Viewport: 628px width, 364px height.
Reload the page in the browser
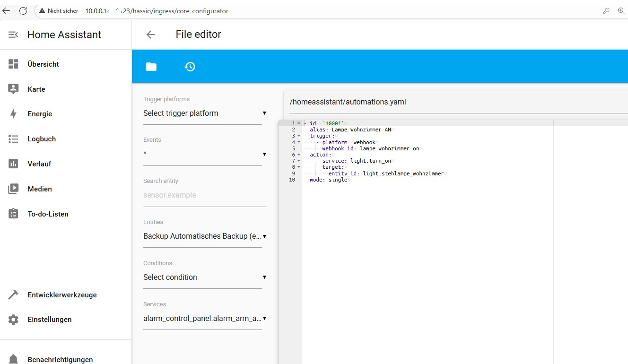point(23,11)
